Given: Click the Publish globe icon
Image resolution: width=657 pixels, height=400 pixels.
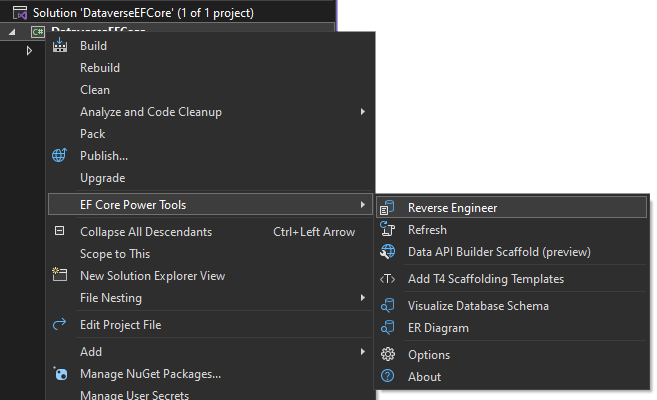Looking at the screenshot, I should click(x=59, y=155).
